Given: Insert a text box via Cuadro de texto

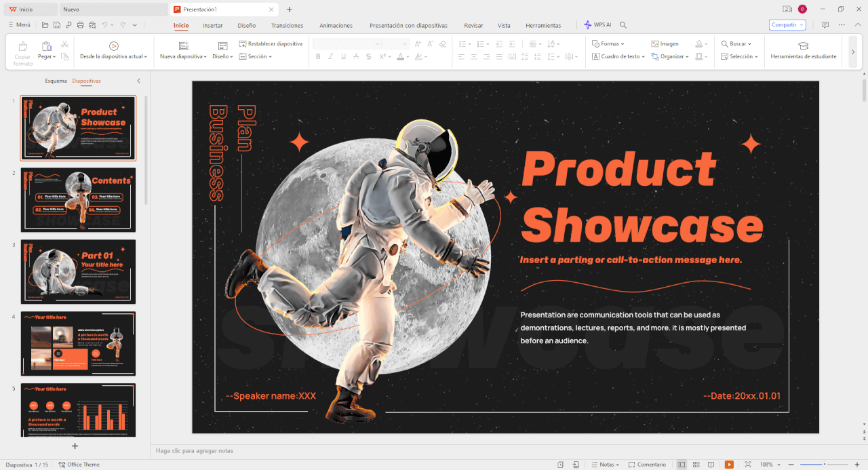Looking at the screenshot, I should click(618, 56).
